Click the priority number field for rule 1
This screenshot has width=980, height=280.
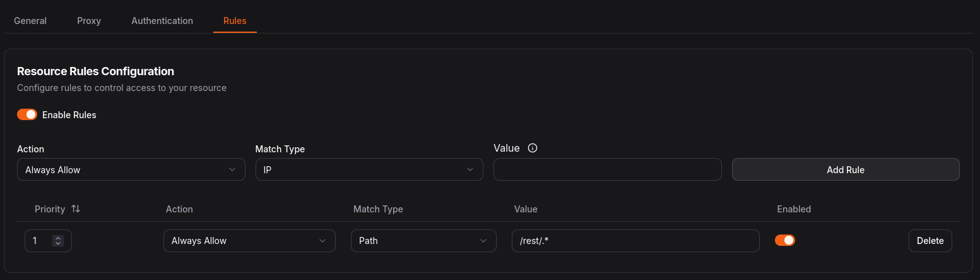point(39,241)
